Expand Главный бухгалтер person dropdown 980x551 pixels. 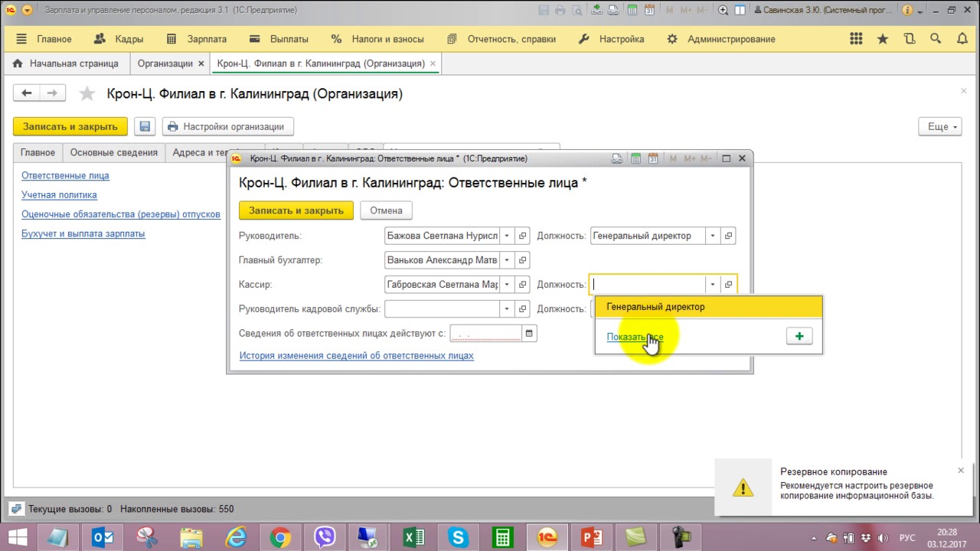click(x=507, y=260)
